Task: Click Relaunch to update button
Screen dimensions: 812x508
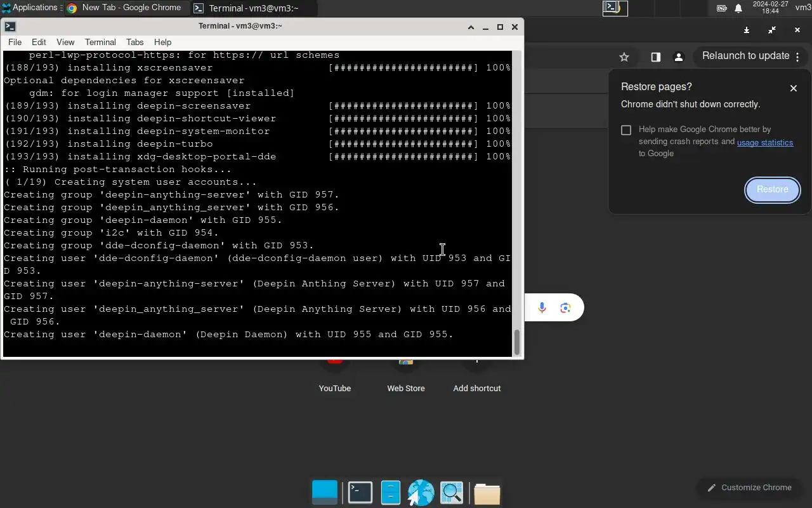Action: (x=746, y=56)
